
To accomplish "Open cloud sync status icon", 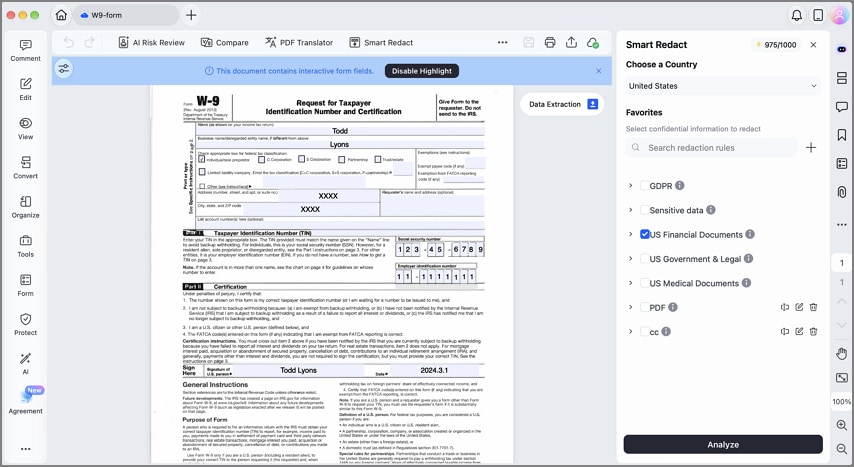I will coord(593,43).
